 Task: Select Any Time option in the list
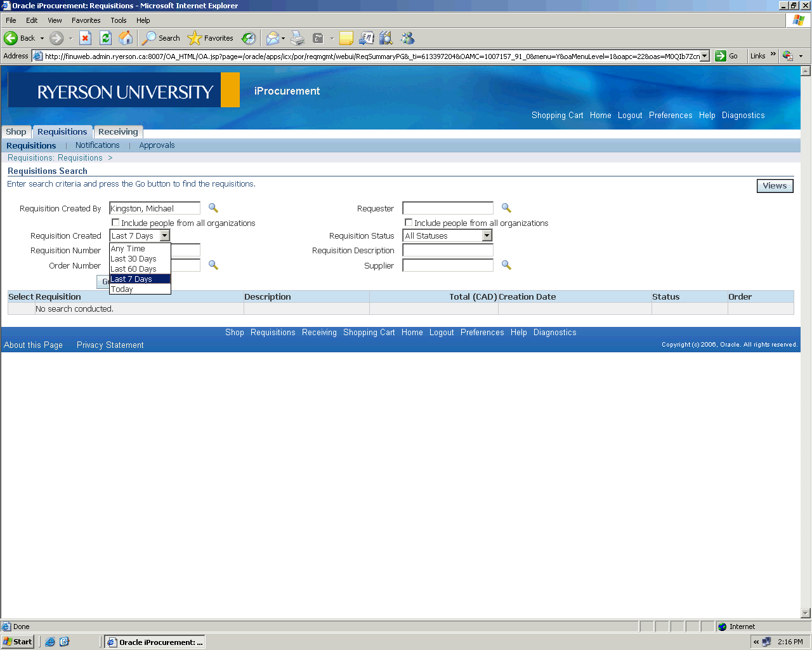point(128,249)
